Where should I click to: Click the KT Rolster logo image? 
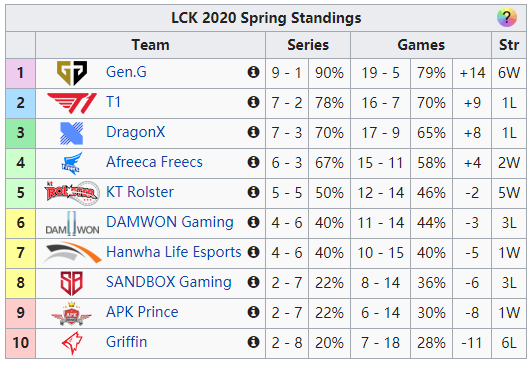point(72,193)
